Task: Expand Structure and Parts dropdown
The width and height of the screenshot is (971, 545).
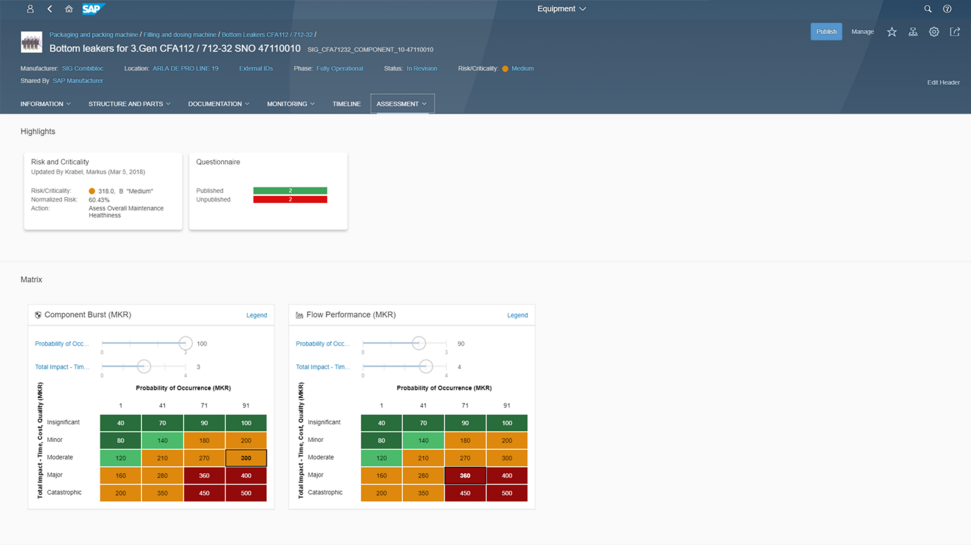Action: pyautogui.click(x=129, y=103)
